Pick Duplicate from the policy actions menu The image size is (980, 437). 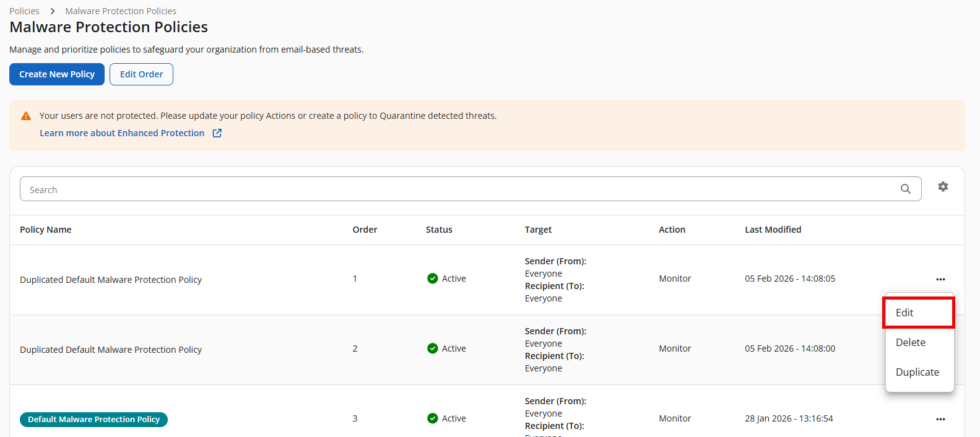coord(917,372)
